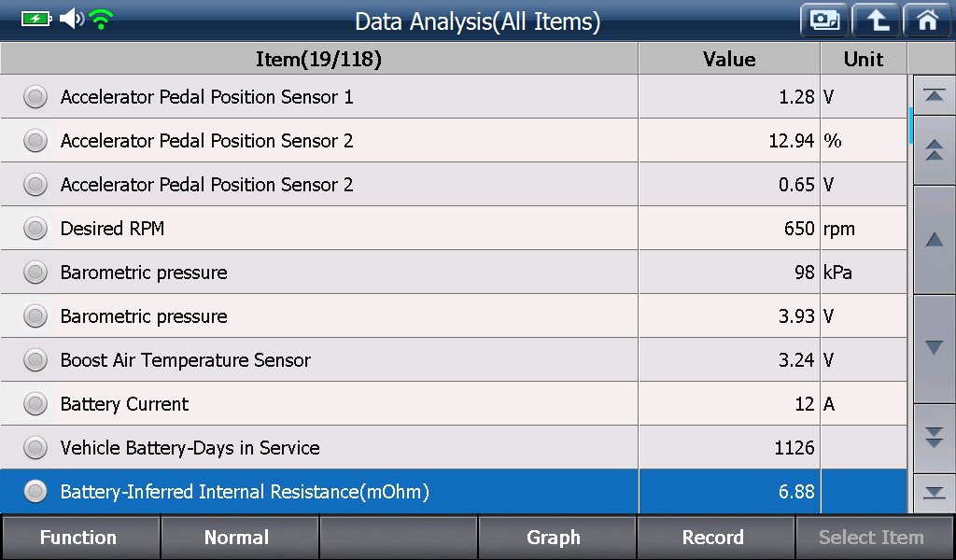Click the vertical scrollbar position indicator
Screen dimensions: 956x560
click(911, 125)
